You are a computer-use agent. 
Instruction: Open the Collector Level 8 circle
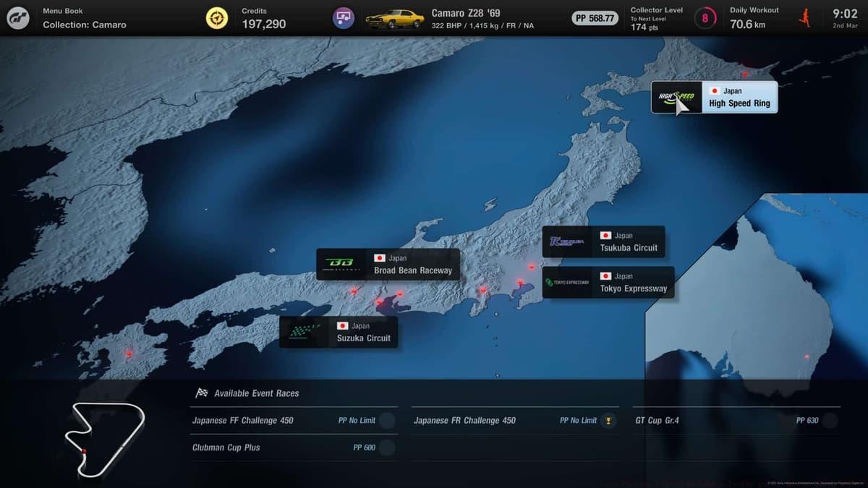tap(705, 18)
